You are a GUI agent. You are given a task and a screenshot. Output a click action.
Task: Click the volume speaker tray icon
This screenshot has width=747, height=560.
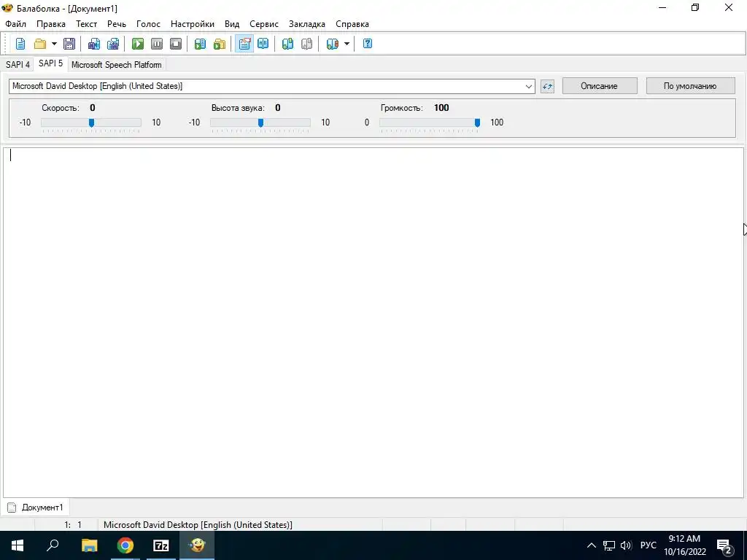(x=626, y=545)
